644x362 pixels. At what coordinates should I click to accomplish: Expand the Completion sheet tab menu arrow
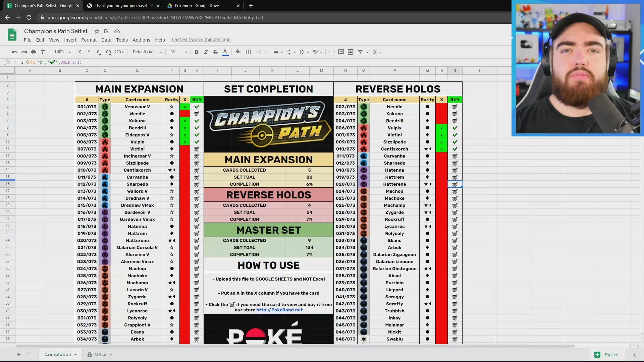coord(76,355)
